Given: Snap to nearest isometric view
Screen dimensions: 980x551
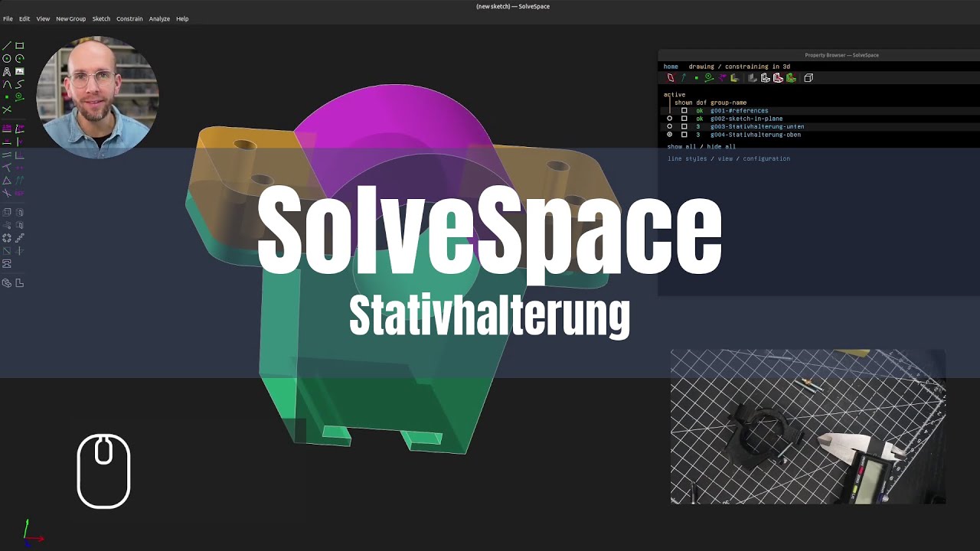Looking at the screenshot, I should point(7,283).
